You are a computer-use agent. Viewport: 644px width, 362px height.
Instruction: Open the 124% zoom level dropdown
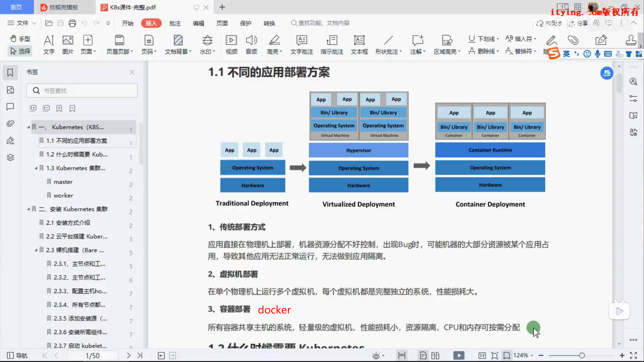(523, 355)
